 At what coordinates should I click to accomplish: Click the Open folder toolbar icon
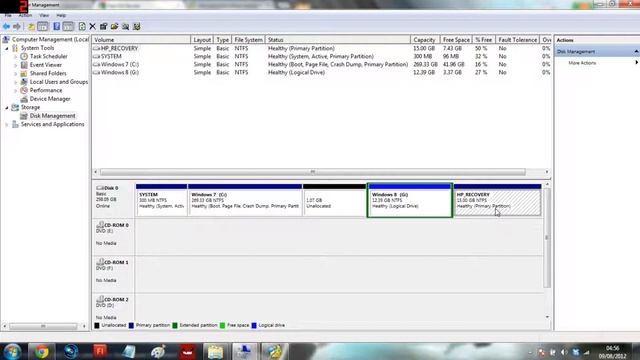[114, 27]
